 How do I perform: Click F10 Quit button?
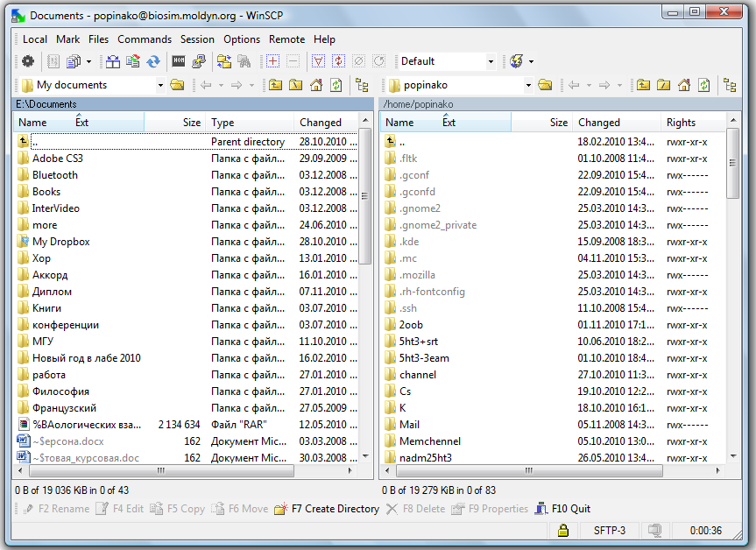pos(562,509)
